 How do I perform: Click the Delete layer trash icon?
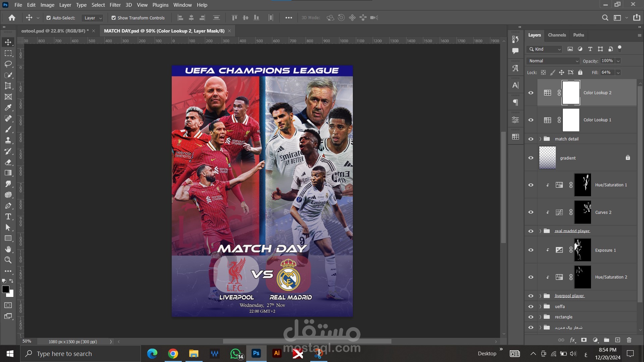pyautogui.click(x=629, y=340)
